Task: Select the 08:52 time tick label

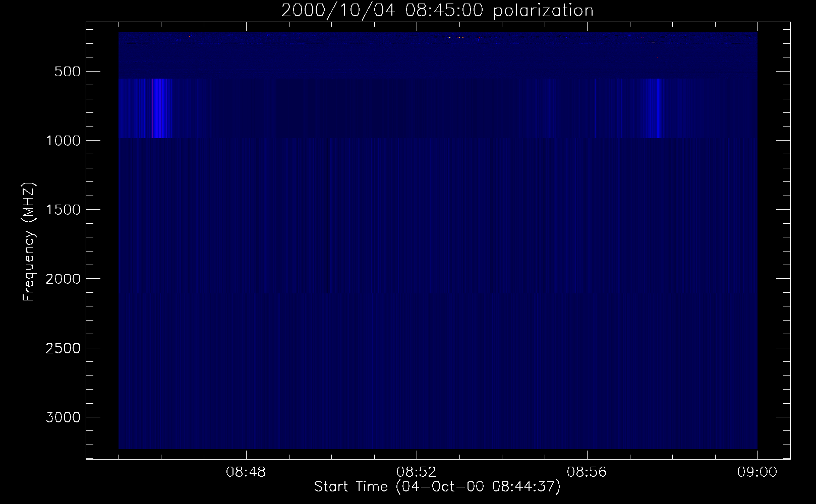Action: (x=417, y=473)
